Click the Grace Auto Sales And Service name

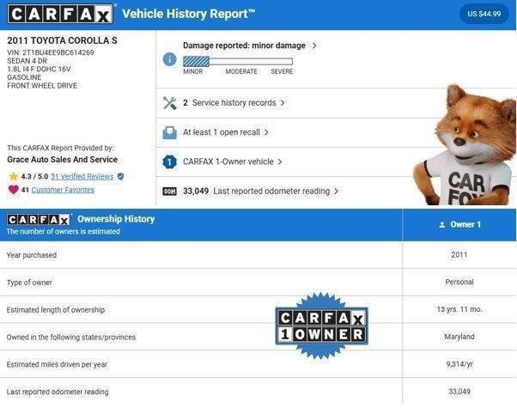coord(63,160)
